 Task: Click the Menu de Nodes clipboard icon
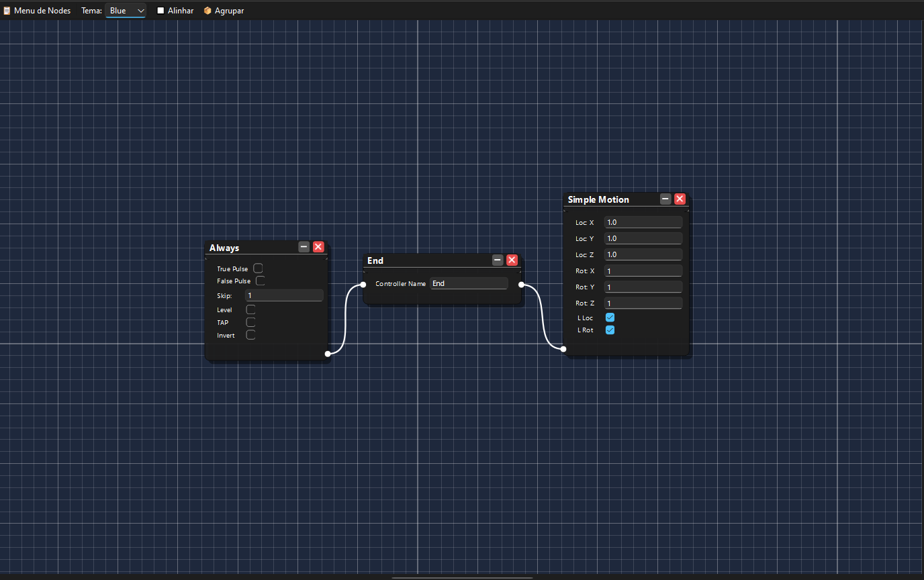(7, 11)
